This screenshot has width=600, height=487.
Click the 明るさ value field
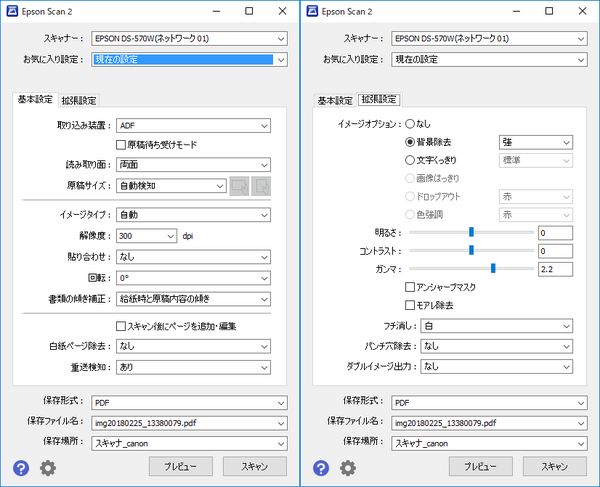[555, 233]
